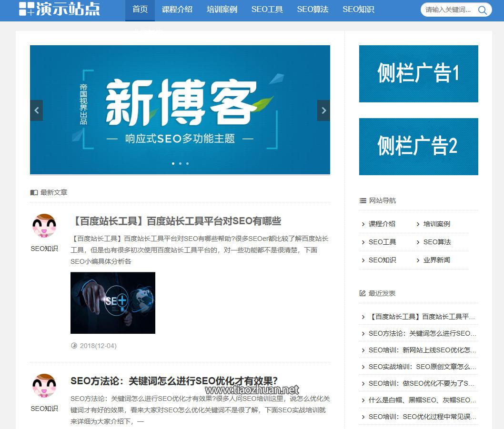
Task: Click the 最新文章 section heading icon
Action: click(33, 192)
